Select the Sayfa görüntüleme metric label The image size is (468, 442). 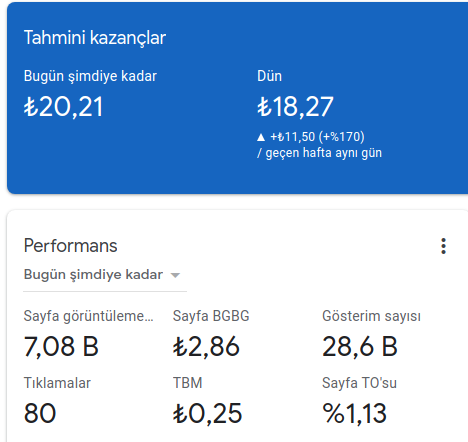[x=89, y=316]
